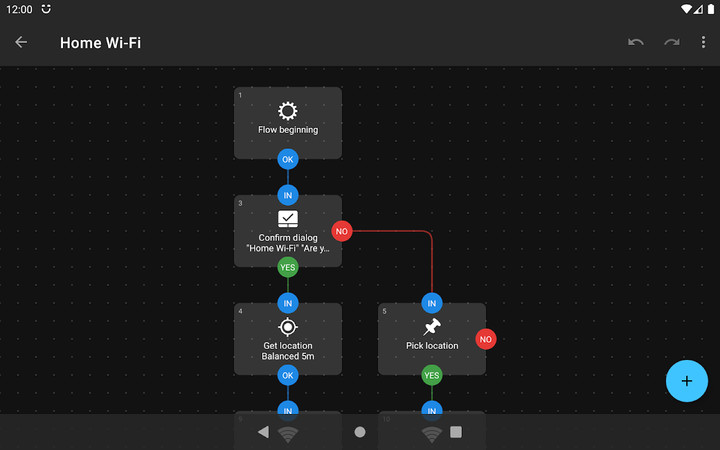Tap the Pick location pin icon
Screen dimensions: 720x450
tap(432, 327)
